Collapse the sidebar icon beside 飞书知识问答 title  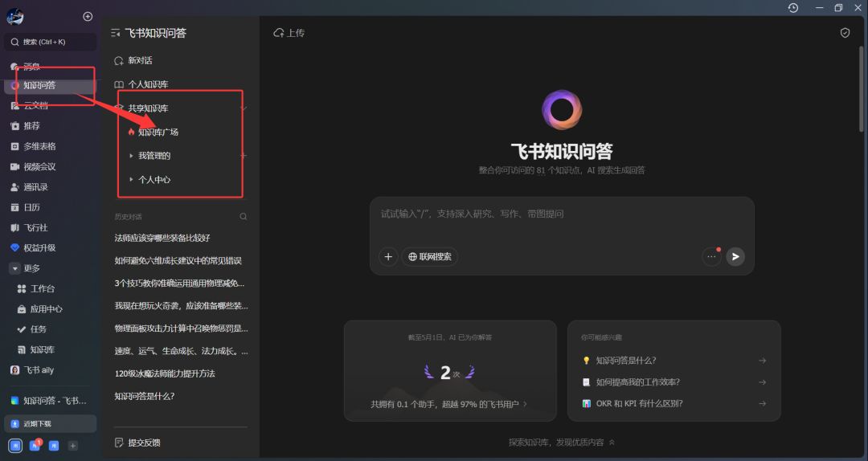(x=115, y=33)
